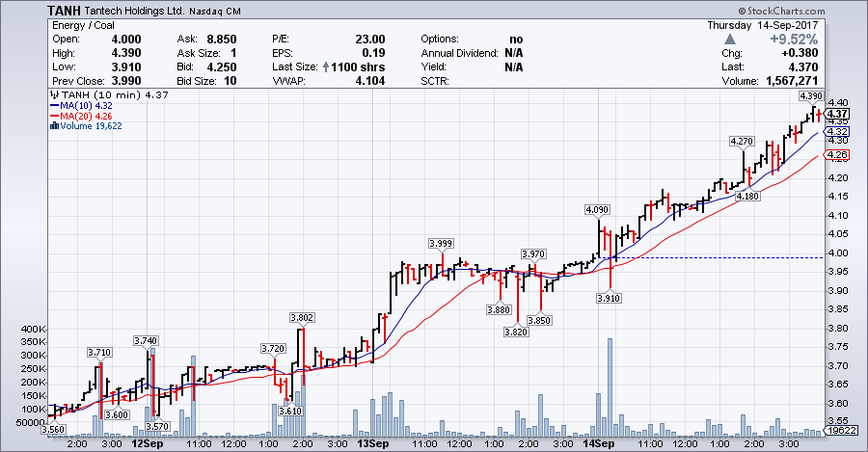Click the blue MA(10) legend line marker
The width and height of the screenshot is (868, 452).
point(53,105)
